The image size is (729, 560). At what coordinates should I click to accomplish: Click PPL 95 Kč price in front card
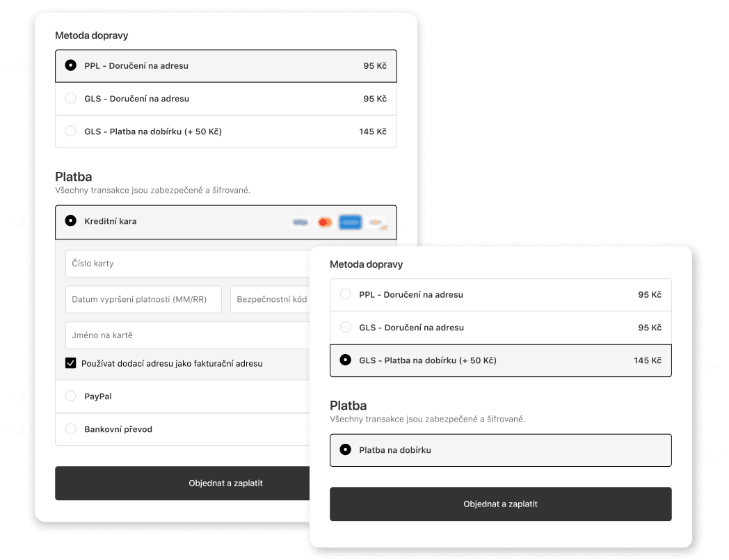pos(650,295)
